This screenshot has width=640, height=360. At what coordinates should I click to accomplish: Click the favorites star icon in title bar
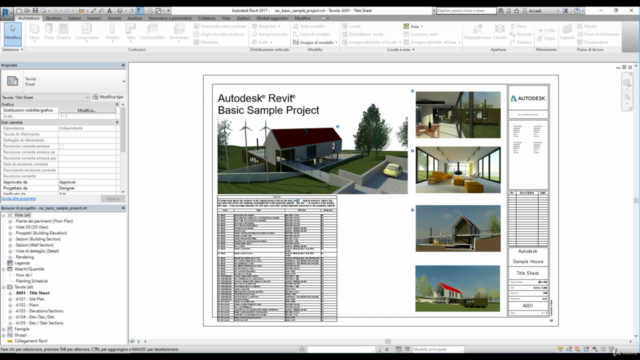[x=516, y=11]
